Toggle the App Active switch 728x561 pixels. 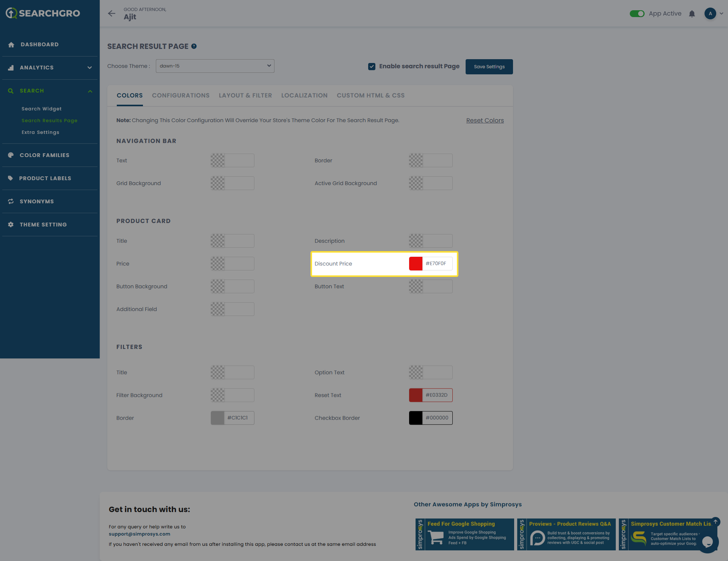pyautogui.click(x=637, y=14)
